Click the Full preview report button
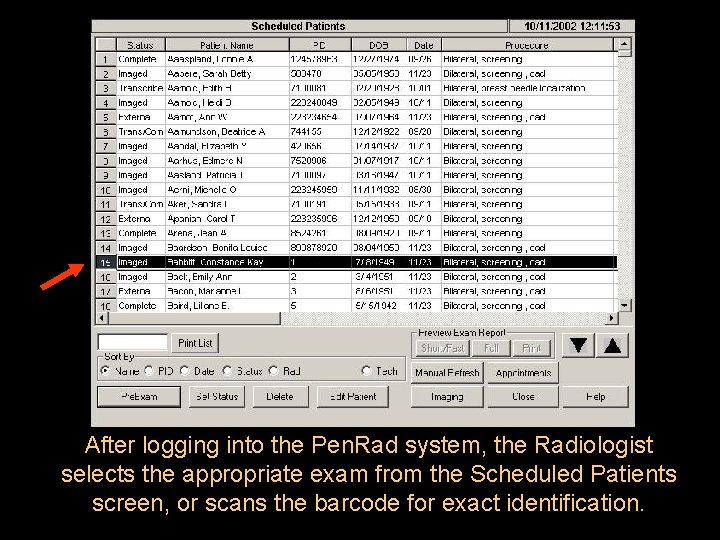This screenshot has width=720, height=540. (x=491, y=349)
